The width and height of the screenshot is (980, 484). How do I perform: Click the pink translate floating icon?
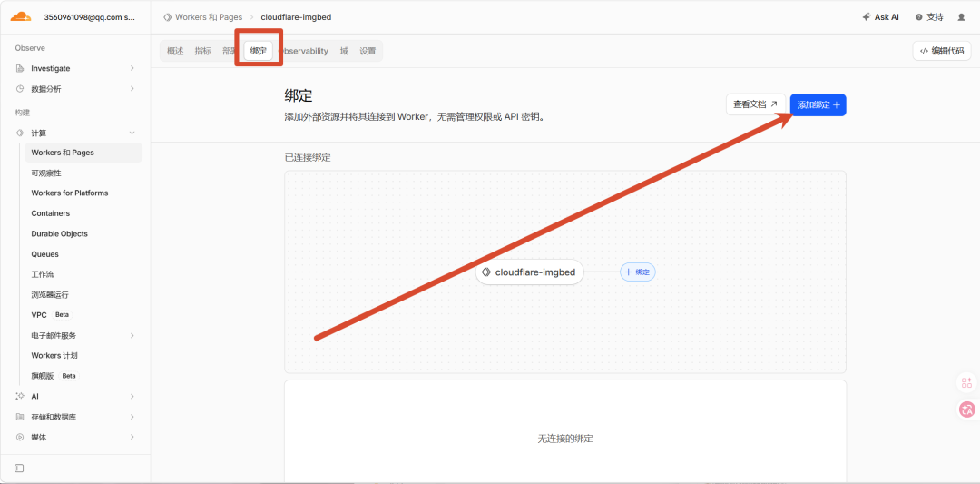point(967,410)
